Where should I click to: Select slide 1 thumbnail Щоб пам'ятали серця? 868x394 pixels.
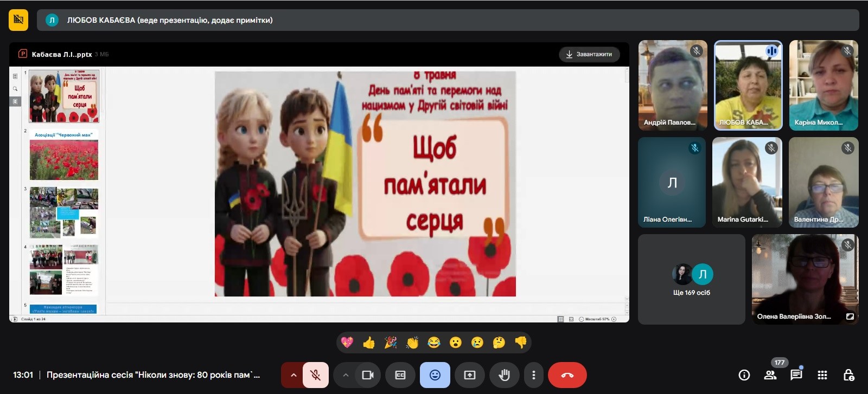pyautogui.click(x=64, y=96)
